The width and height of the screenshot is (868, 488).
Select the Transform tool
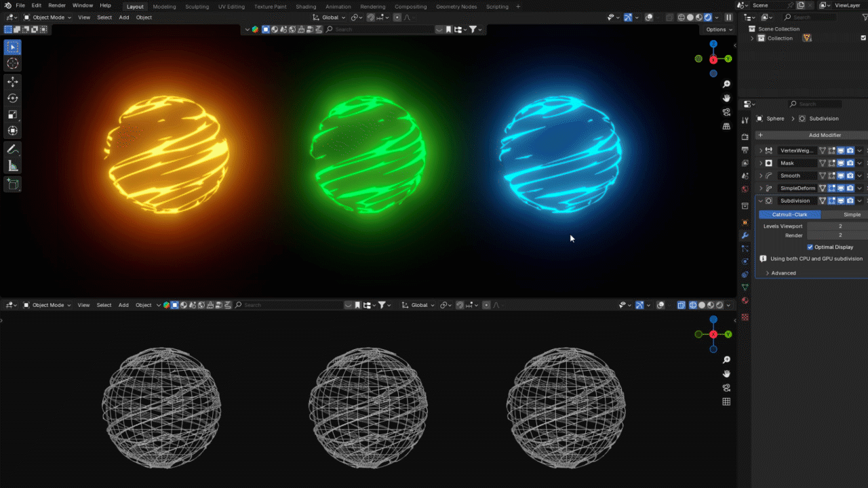click(x=13, y=131)
